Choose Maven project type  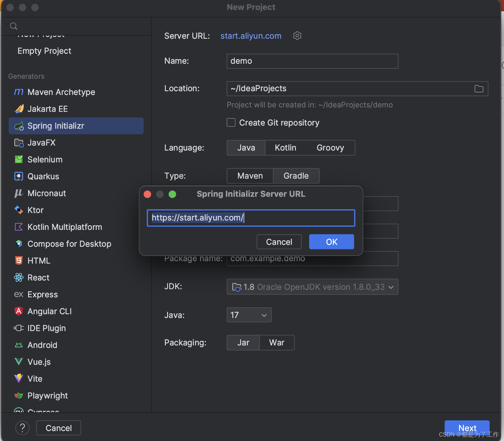coord(250,176)
